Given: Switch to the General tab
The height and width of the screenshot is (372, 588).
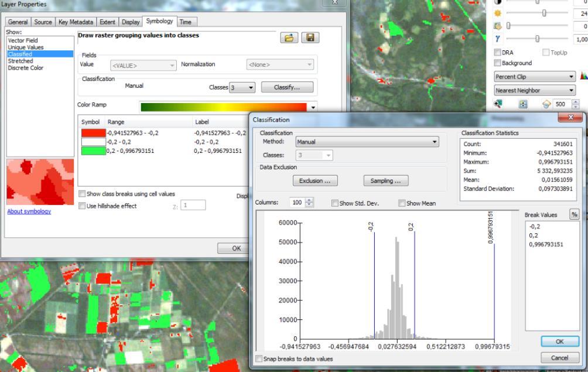Looking at the screenshot, I should pos(18,22).
